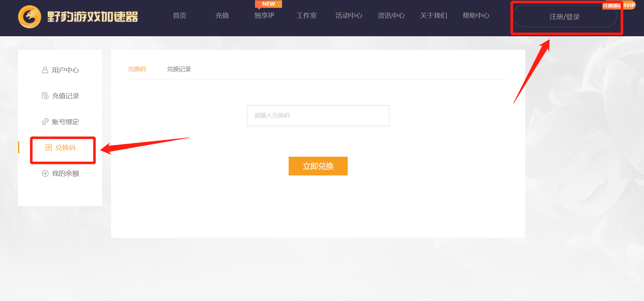
Task: Click the 充值记录 receipt icon
Action: (44, 96)
